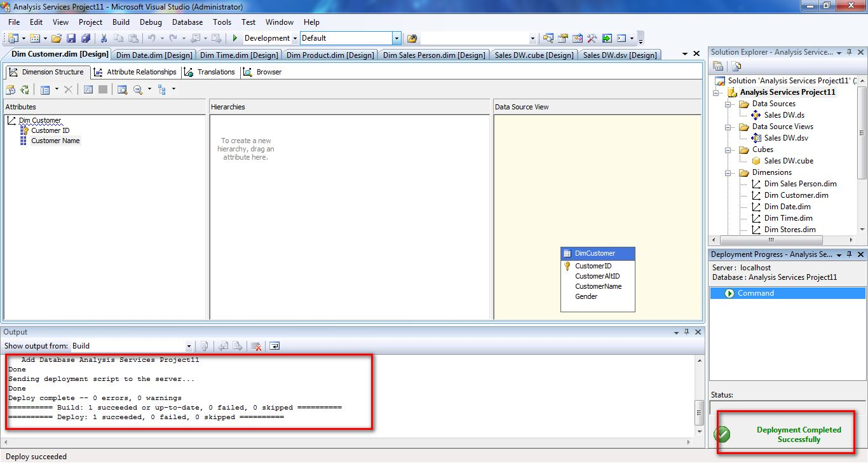Open the Properties Window toolbar icon
The image size is (868, 463).
[563, 38]
